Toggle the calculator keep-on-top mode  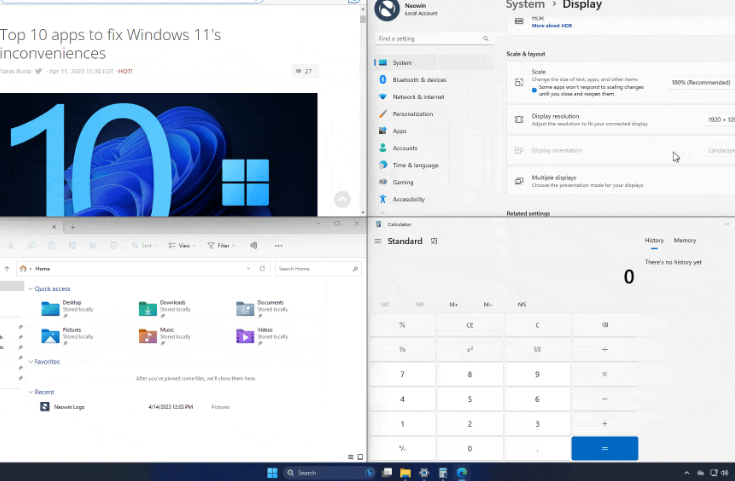[x=433, y=241]
